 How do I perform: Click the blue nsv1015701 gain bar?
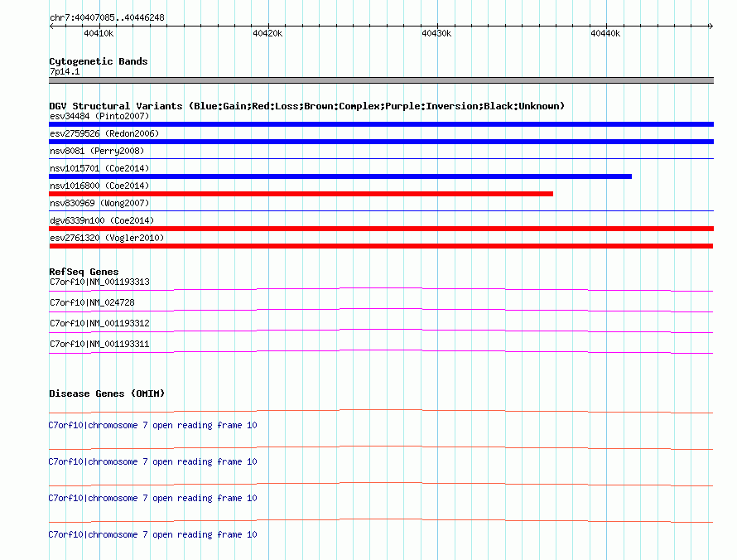(x=340, y=176)
